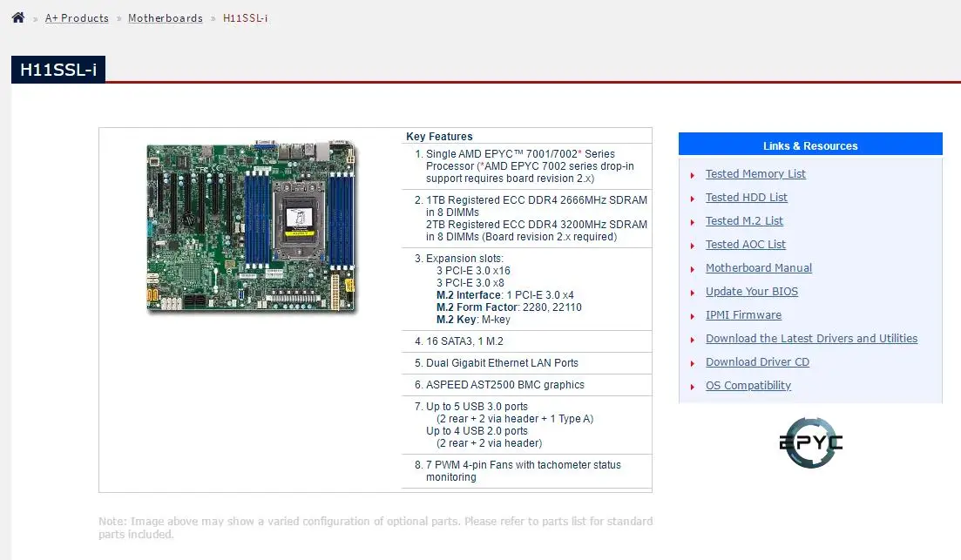Click the red arrow beside Tested AOC List

tap(693, 246)
